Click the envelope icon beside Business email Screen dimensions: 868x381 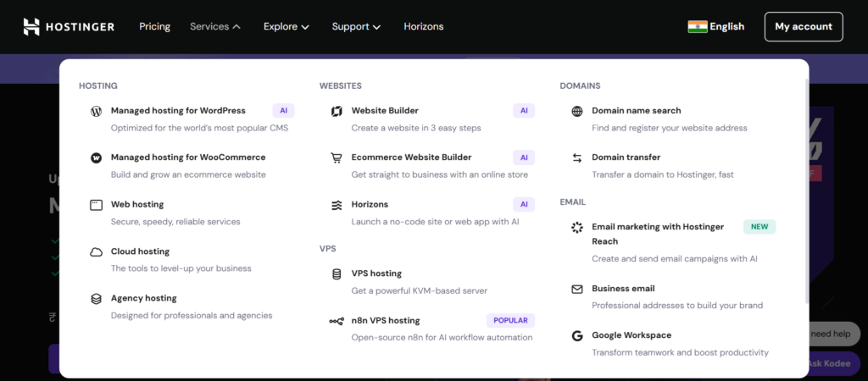[576, 290]
